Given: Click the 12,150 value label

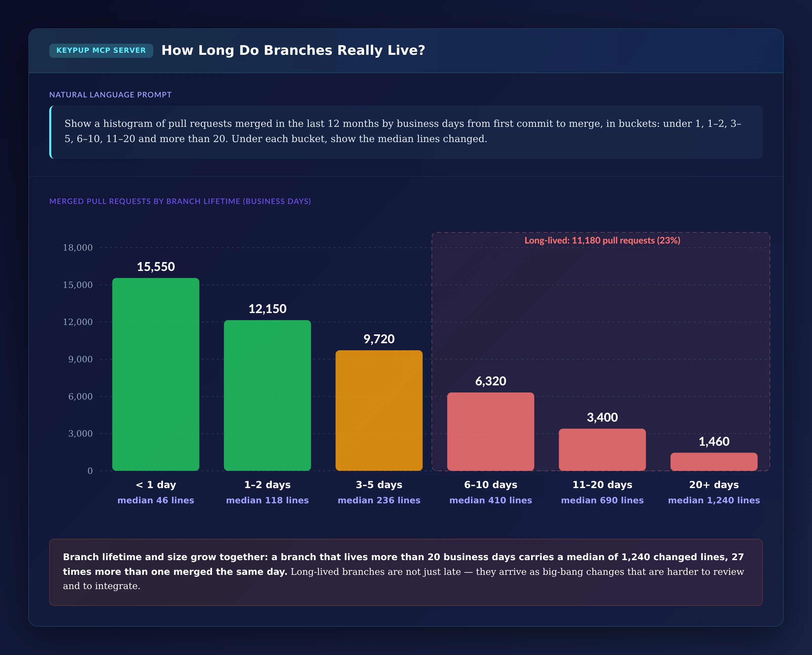Looking at the screenshot, I should (267, 309).
